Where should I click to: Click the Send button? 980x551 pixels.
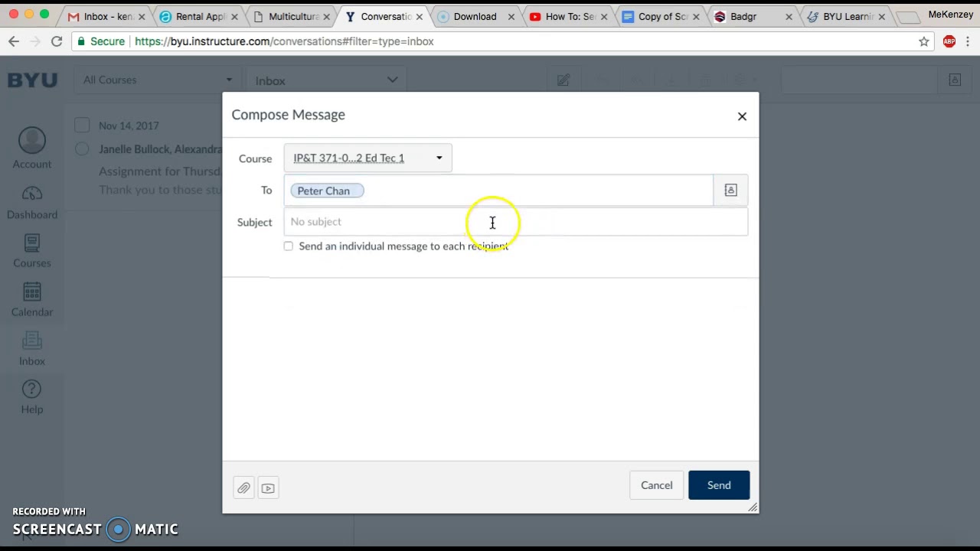tap(719, 485)
